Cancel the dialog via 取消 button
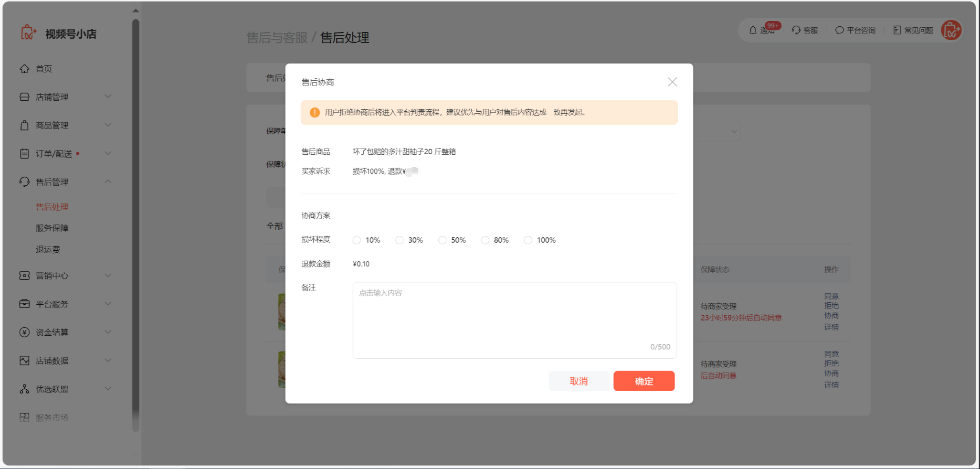This screenshot has width=980, height=469. point(579,381)
